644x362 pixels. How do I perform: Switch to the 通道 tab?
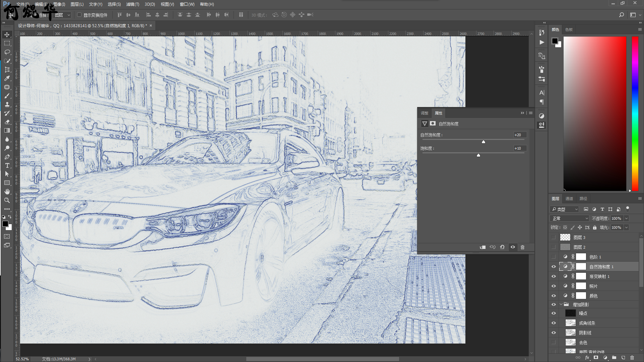(569, 199)
